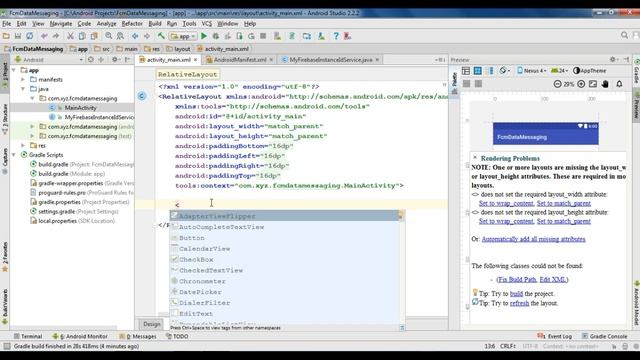Image resolution: width=640 pixels, height=360 pixels.
Task: Click the Undo arrow icon
Action: 44,36
